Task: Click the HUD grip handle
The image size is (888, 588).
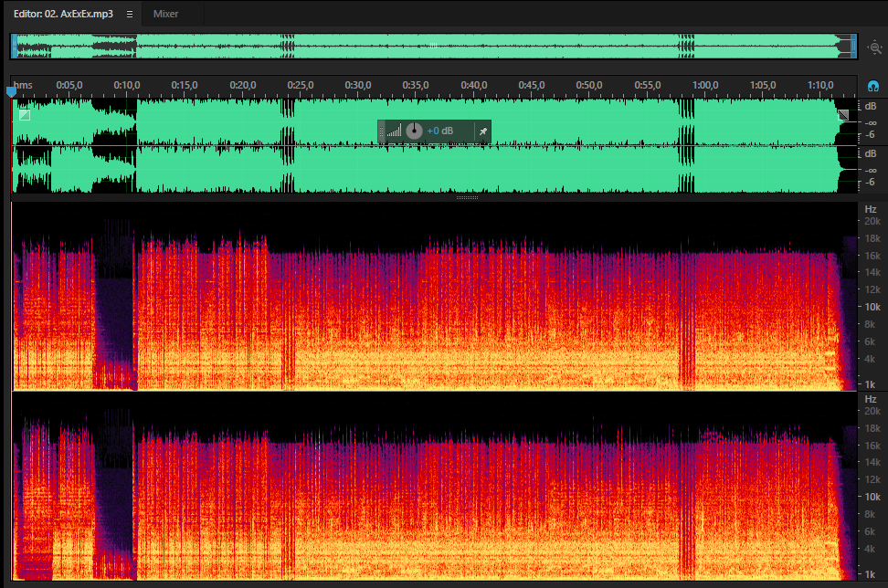Action: [381, 131]
